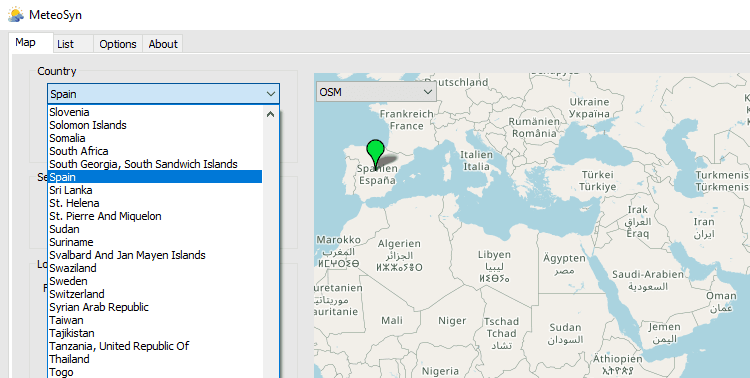This screenshot has width=750, height=378.
Task: Open the About tab
Action: click(163, 44)
